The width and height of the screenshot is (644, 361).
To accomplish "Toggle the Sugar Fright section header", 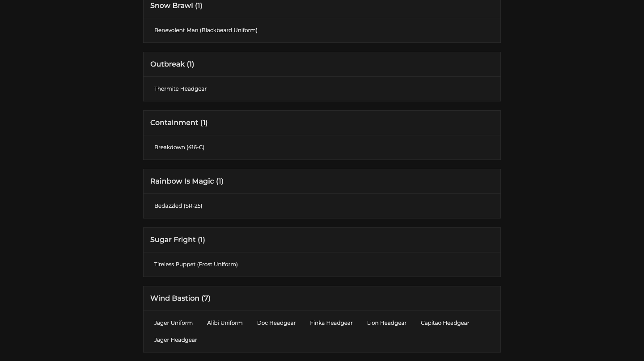I will click(177, 240).
